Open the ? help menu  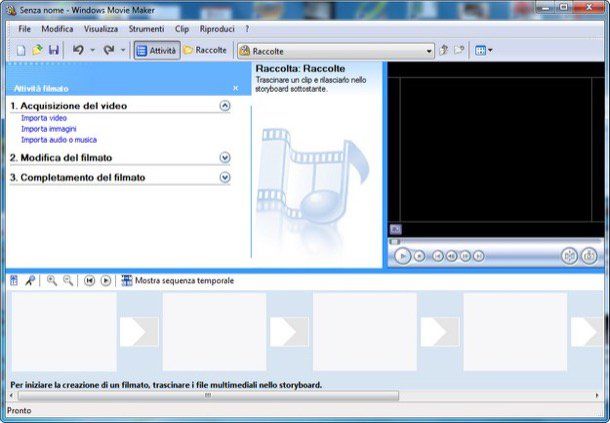pyautogui.click(x=247, y=29)
